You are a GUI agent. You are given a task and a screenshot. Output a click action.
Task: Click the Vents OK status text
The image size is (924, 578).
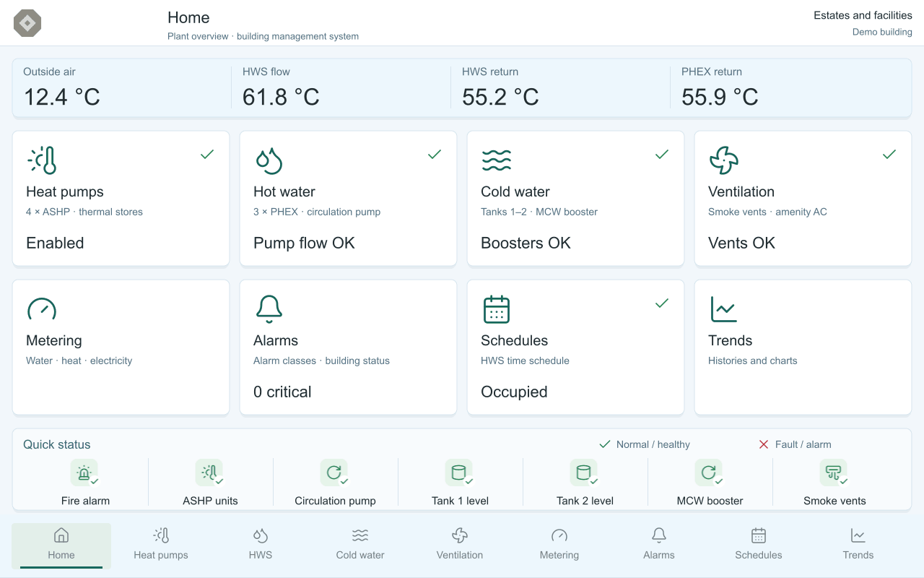pos(741,243)
